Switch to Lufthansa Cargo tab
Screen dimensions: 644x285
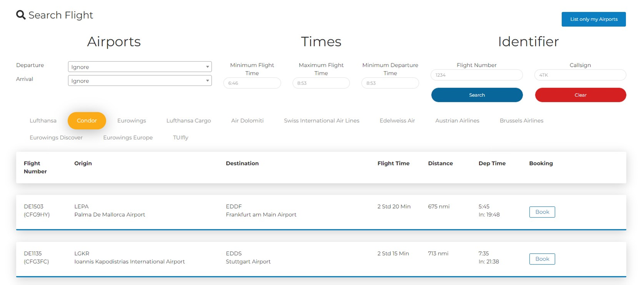[188, 121]
